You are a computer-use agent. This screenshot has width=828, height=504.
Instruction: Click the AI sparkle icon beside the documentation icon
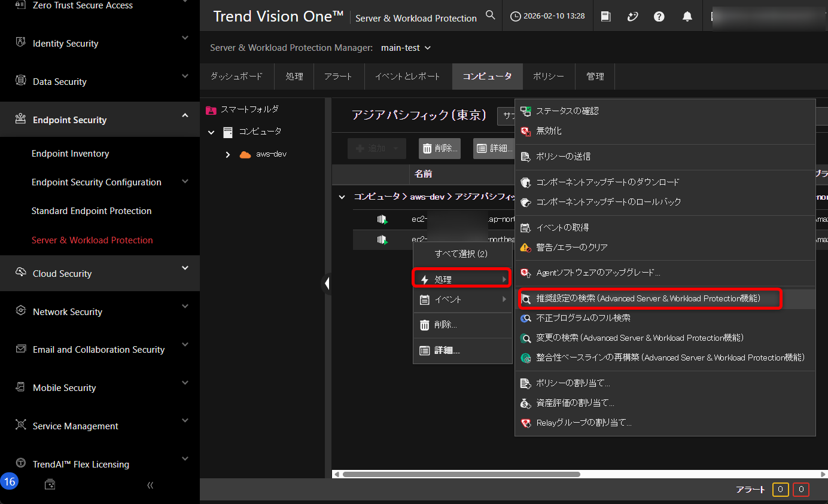pyautogui.click(x=632, y=16)
